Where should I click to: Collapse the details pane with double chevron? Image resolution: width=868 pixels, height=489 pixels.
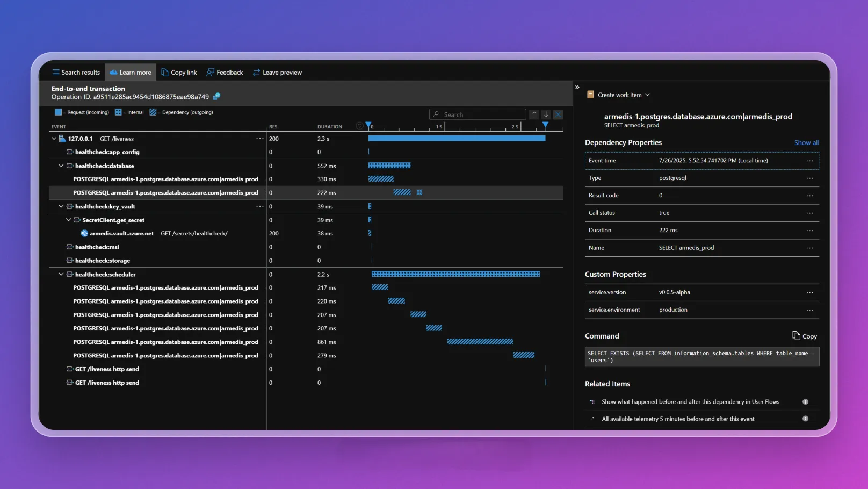577,87
